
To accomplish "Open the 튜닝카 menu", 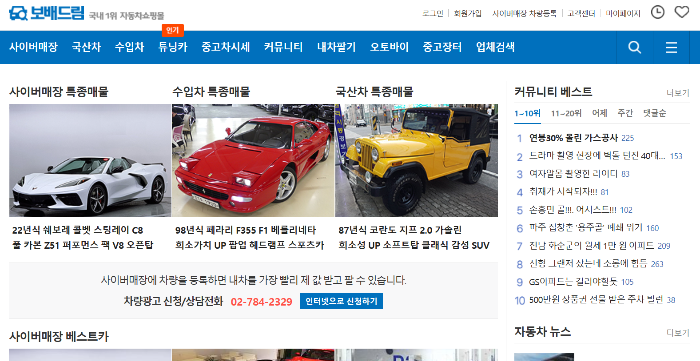I will pos(173,47).
